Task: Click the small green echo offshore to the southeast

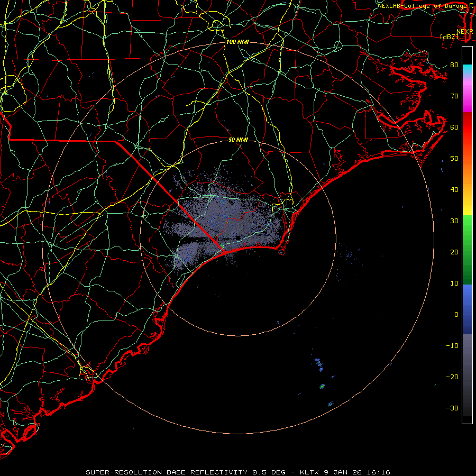Action: point(322,387)
